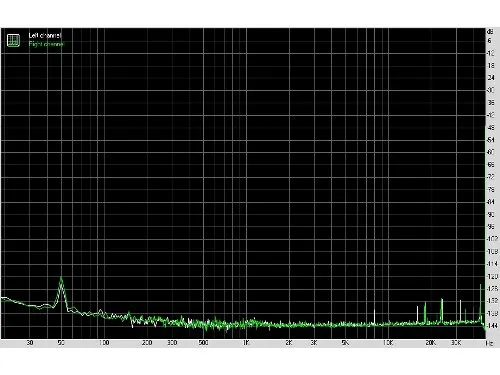Click the tallest green spike at far right
The image size is (500, 375).
[480, 285]
